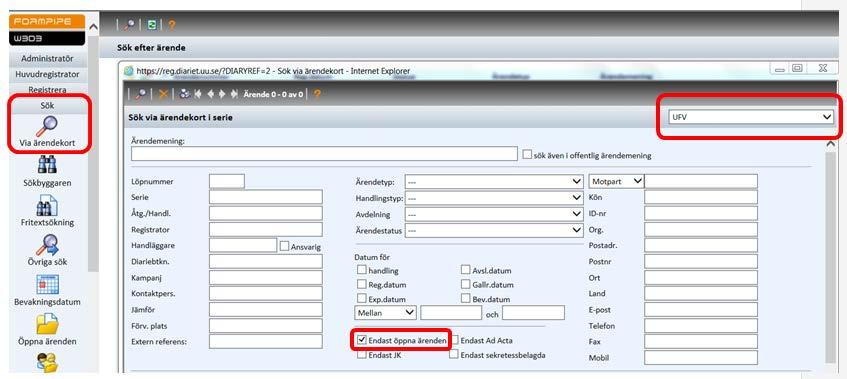Select the Administratör sidebar section
The image size is (847, 379).
point(48,58)
